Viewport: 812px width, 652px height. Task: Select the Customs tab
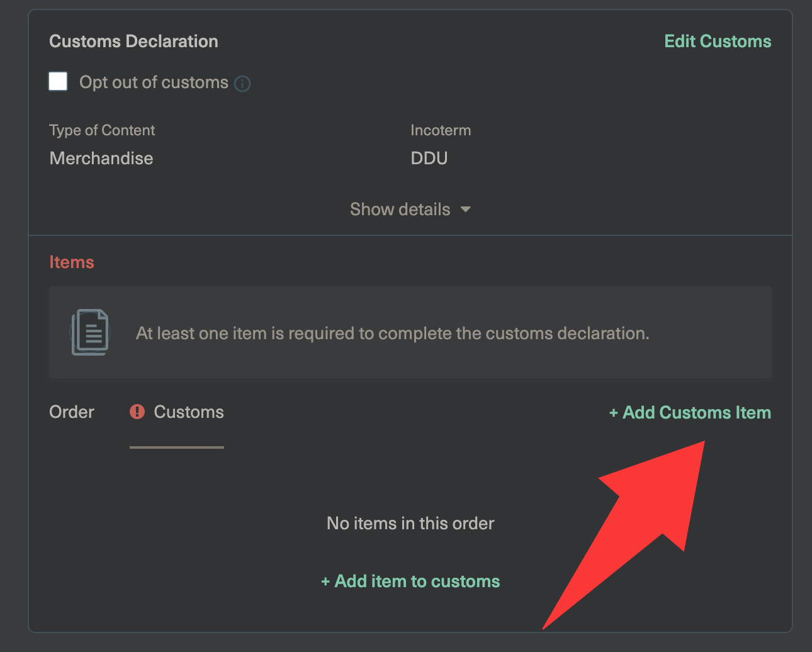(x=177, y=412)
